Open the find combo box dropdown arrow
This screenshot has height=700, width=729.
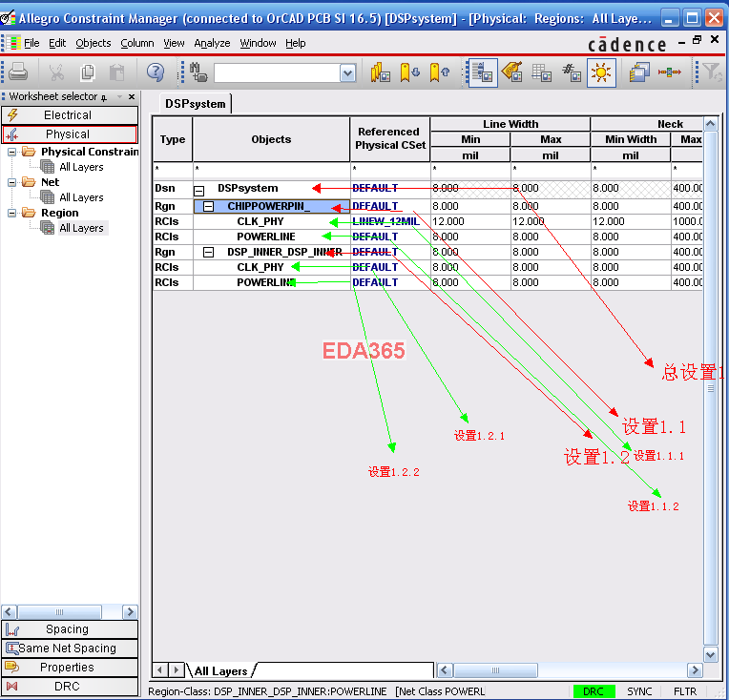point(347,73)
